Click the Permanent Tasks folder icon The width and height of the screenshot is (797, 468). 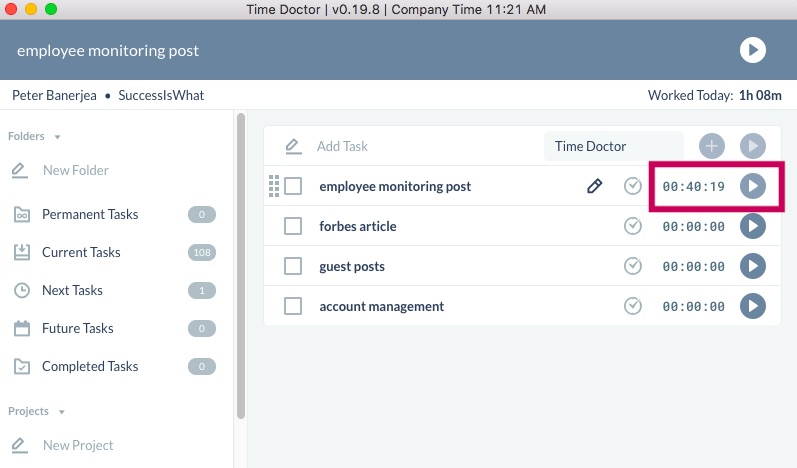point(22,214)
